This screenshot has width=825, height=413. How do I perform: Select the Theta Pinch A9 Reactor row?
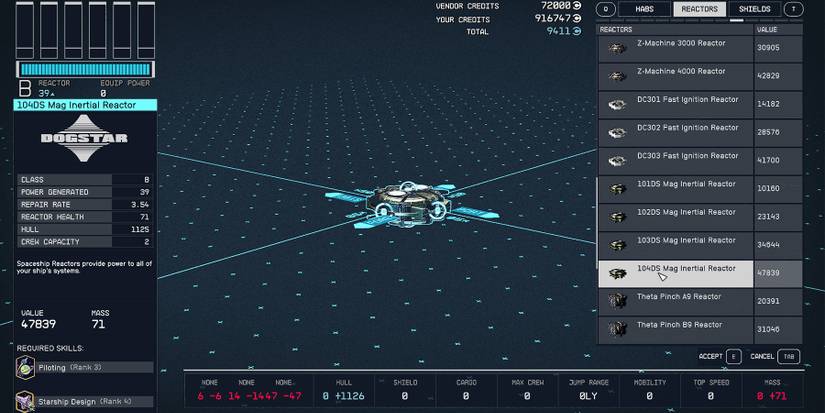700,301
